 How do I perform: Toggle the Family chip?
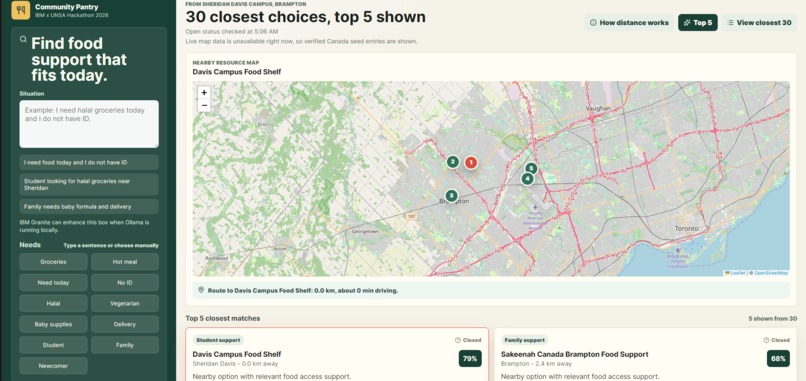[x=125, y=345]
